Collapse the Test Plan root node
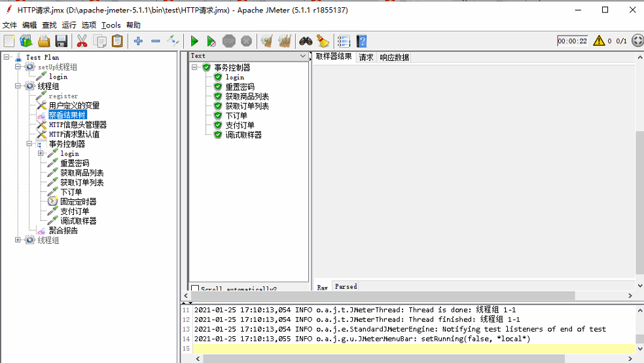 [7, 57]
